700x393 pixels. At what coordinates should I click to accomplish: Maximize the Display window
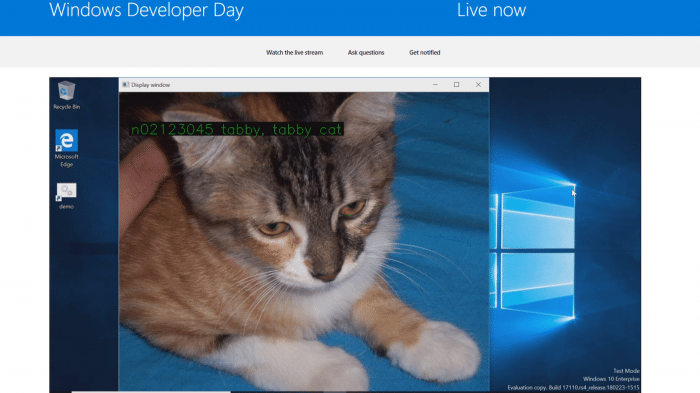point(456,84)
